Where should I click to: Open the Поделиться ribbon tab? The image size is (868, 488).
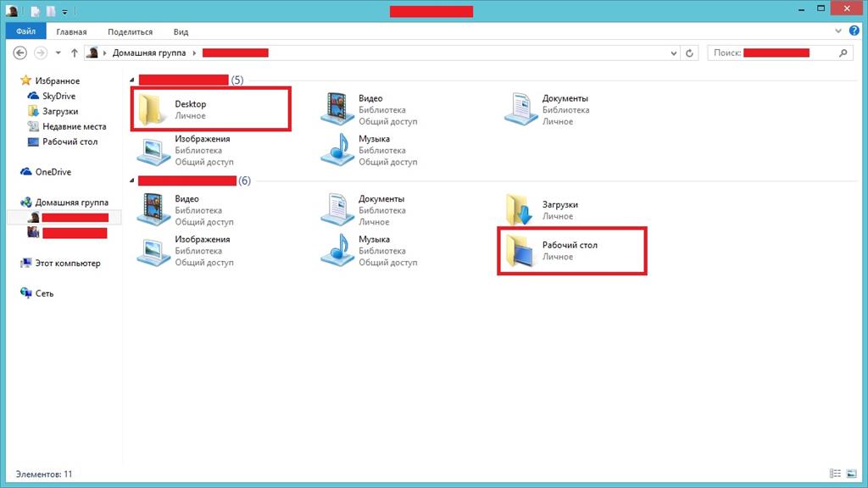tap(130, 31)
